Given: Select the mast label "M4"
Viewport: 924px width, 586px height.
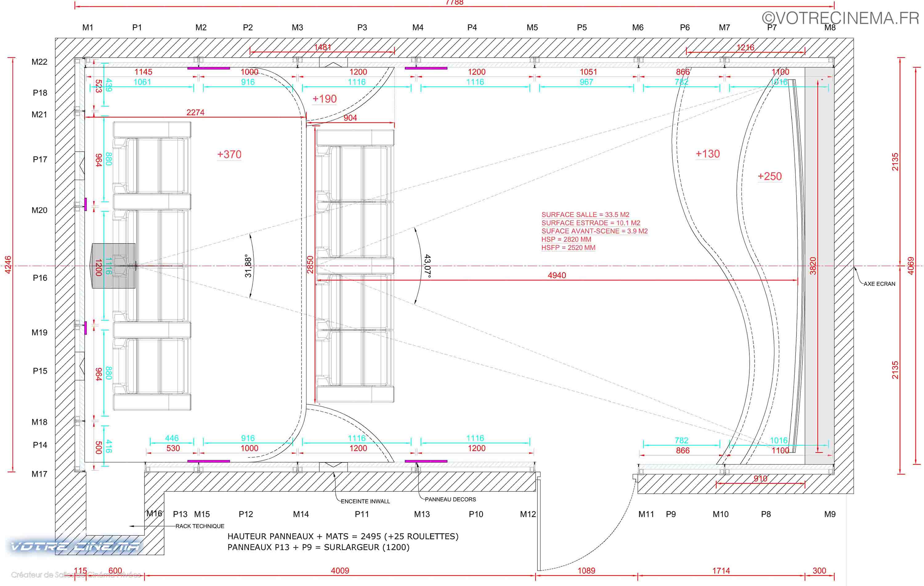Looking at the screenshot, I should click(x=418, y=27).
